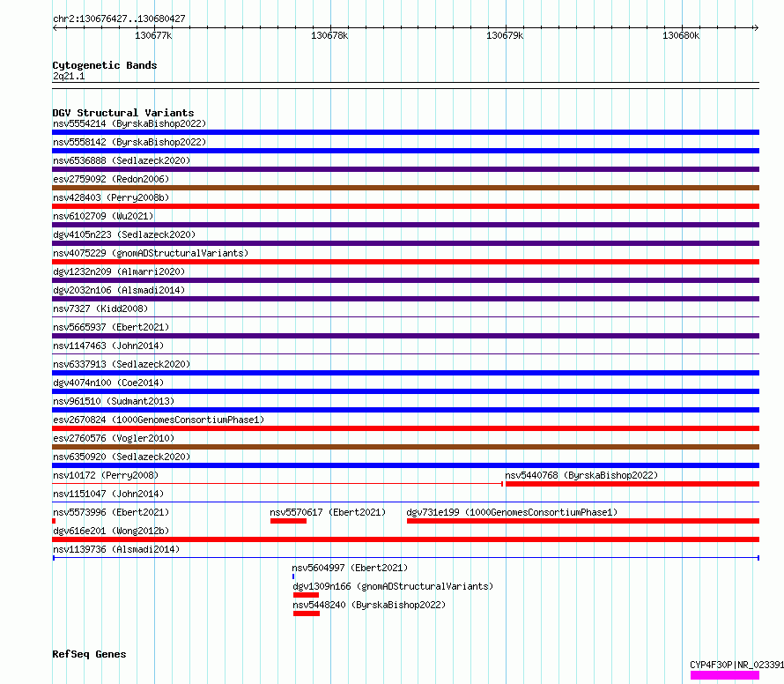Select nsv10172 (Perry2008) label
Image resolution: width=784 pixels, height=684 pixels.
106,475
